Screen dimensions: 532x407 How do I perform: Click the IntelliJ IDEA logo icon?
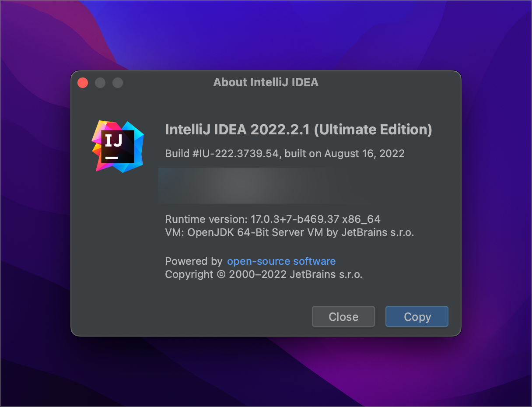117,146
